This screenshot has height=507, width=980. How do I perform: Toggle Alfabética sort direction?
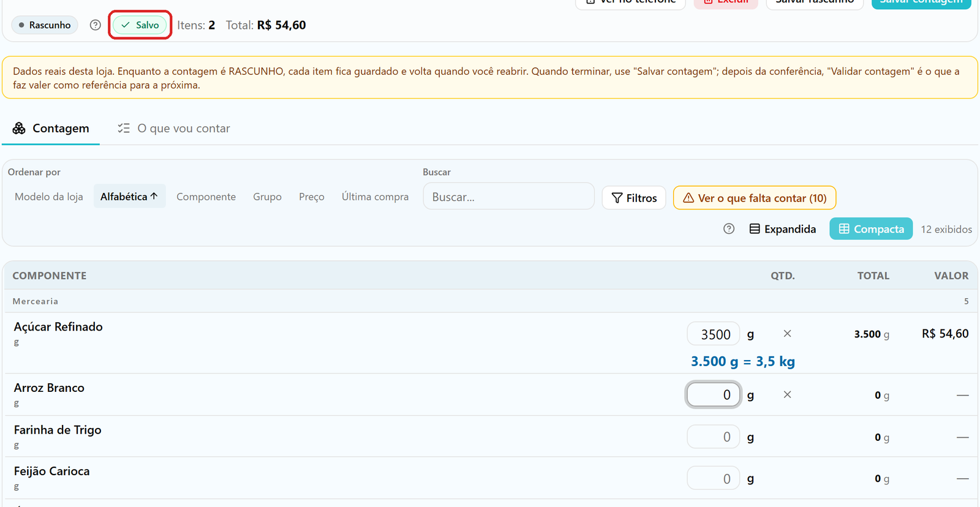click(129, 197)
